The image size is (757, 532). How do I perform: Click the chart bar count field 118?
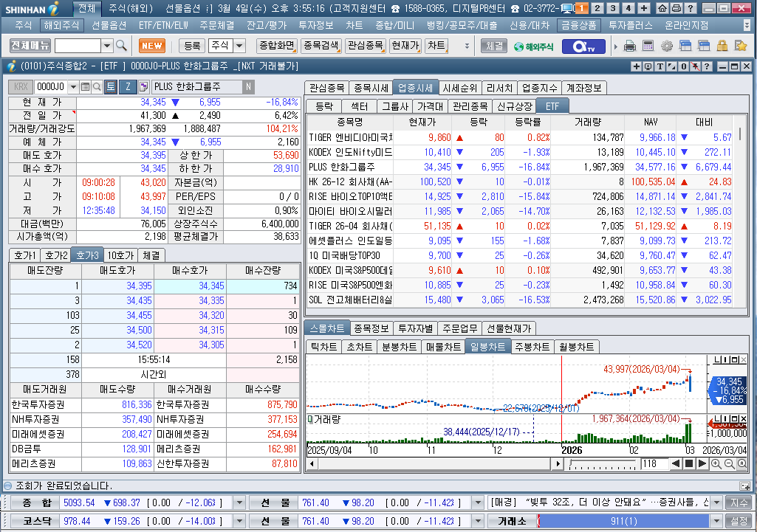click(654, 464)
